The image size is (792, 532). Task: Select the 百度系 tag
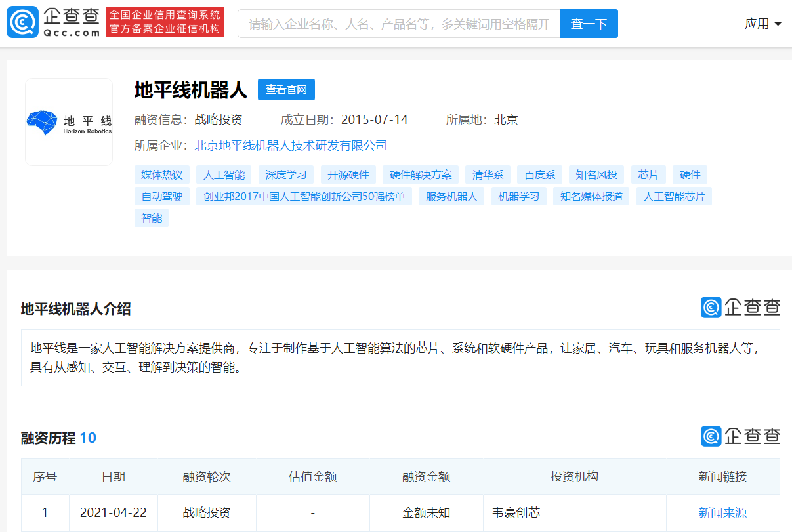point(540,174)
